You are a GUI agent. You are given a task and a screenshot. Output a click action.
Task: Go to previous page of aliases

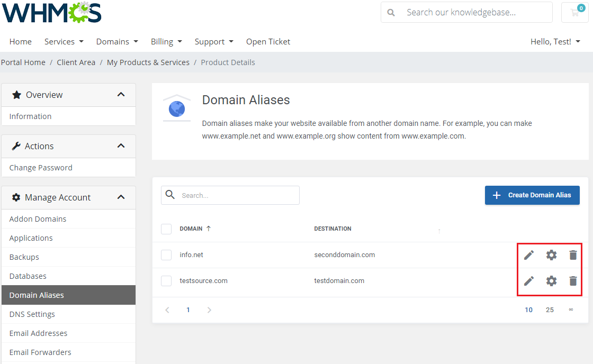coord(167,310)
